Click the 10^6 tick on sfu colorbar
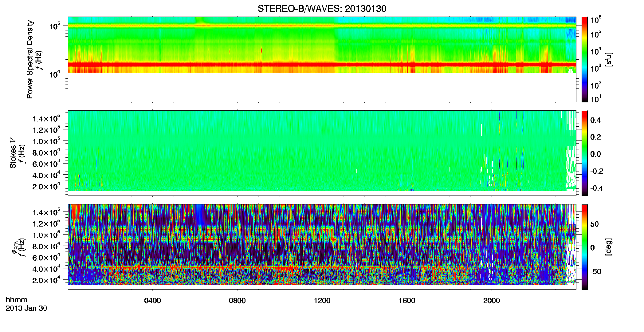644x332 pixels. pyautogui.click(x=595, y=20)
